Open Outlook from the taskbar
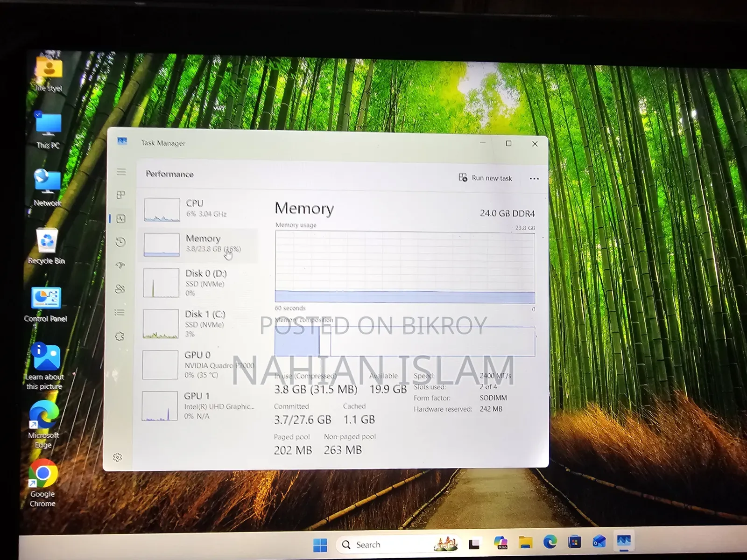The width and height of the screenshot is (747, 560). (599, 541)
